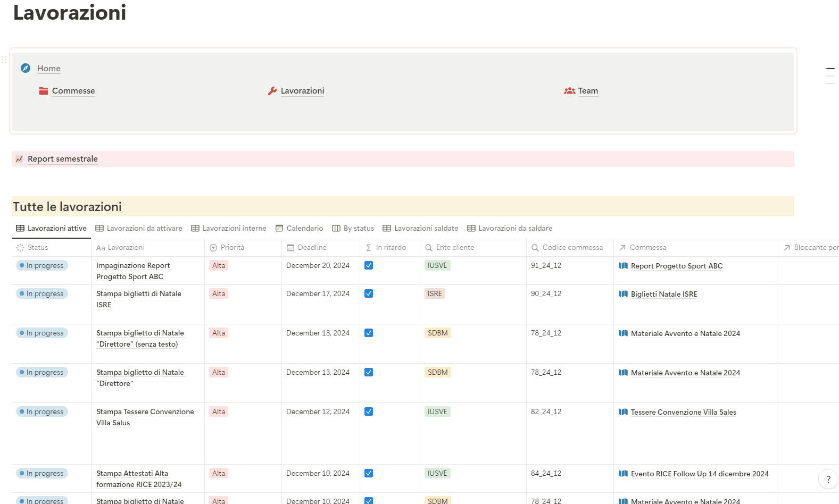
Task: Open Status value of Stampa biglietti Natale ISRE row
Action: point(42,293)
